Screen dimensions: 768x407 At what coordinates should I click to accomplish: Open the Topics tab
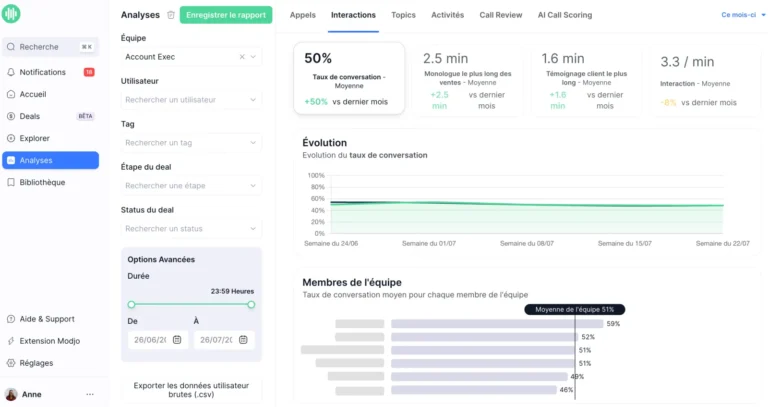tap(403, 15)
